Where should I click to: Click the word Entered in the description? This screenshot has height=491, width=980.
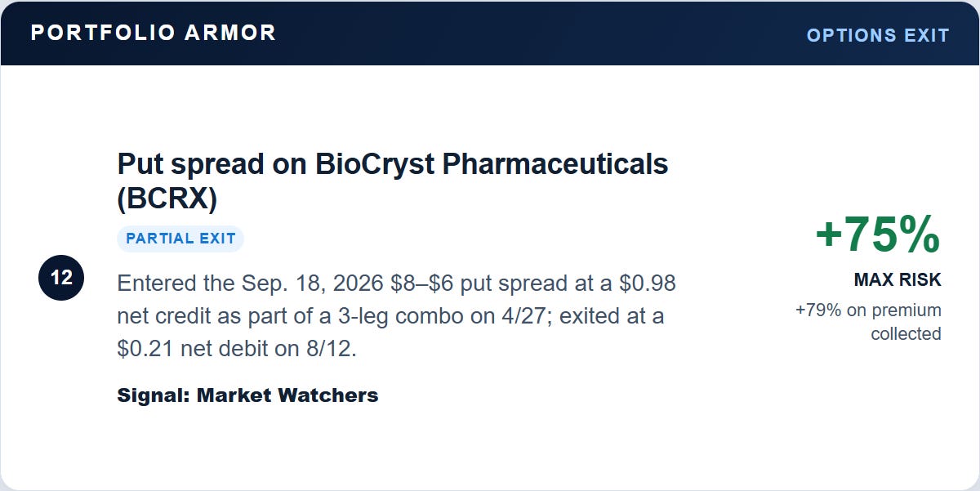click(x=158, y=284)
